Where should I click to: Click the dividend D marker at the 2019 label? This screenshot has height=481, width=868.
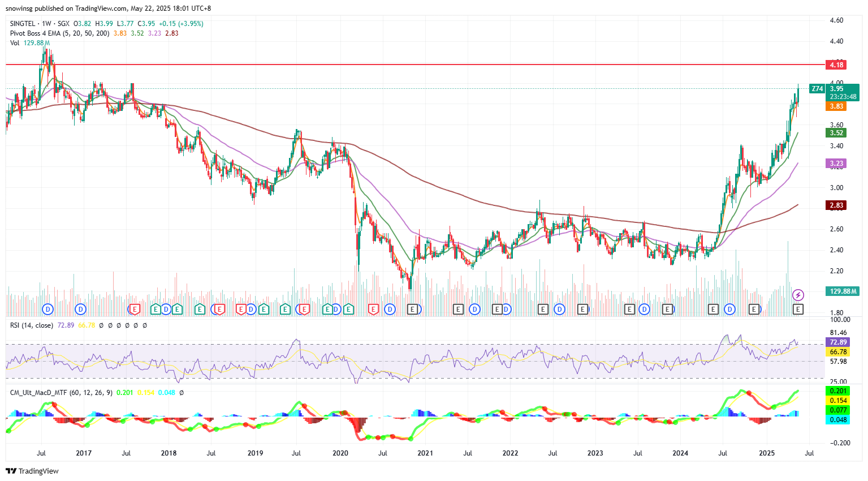pyautogui.click(x=251, y=309)
